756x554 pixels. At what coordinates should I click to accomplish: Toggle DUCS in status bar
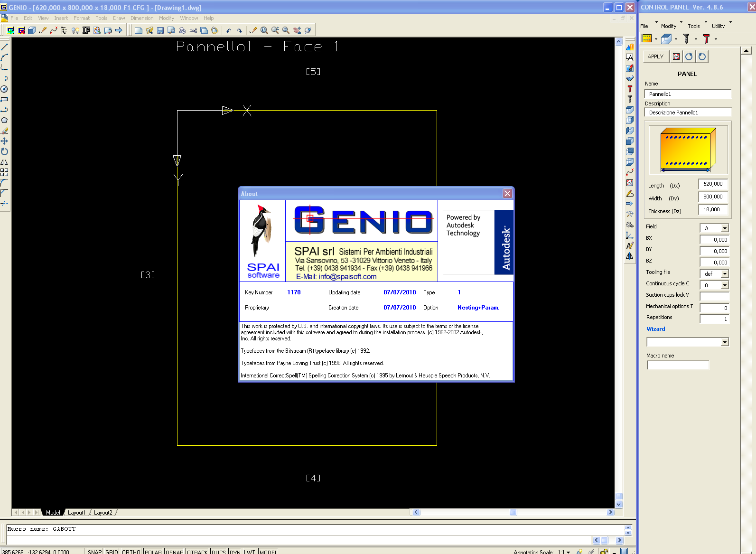coord(218,552)
